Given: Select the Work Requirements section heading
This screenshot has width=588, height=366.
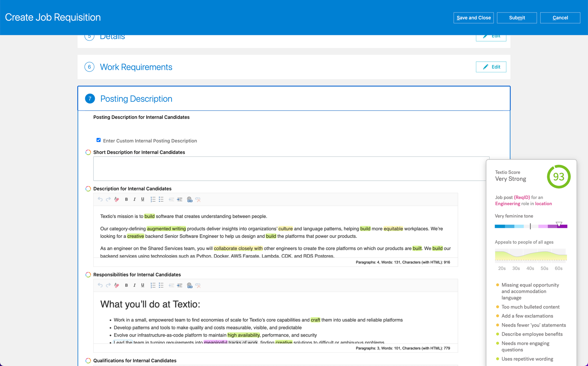Looking at the screenshot, I should [x=136, y=67].
